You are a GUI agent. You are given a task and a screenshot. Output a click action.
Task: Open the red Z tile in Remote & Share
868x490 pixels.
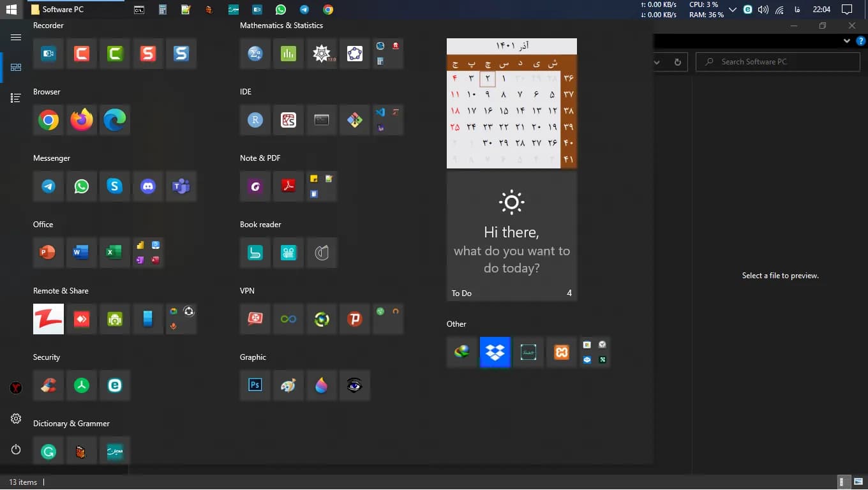click(x=49, y=319)
